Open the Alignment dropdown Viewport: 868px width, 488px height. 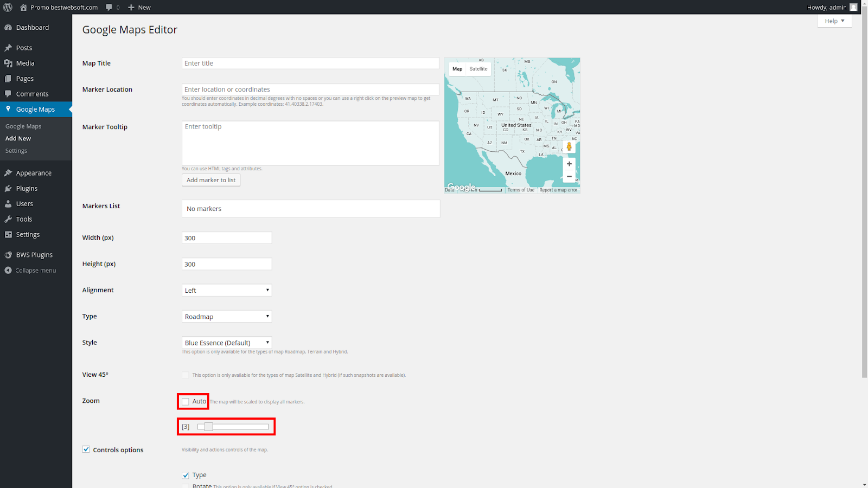(227, 290)
